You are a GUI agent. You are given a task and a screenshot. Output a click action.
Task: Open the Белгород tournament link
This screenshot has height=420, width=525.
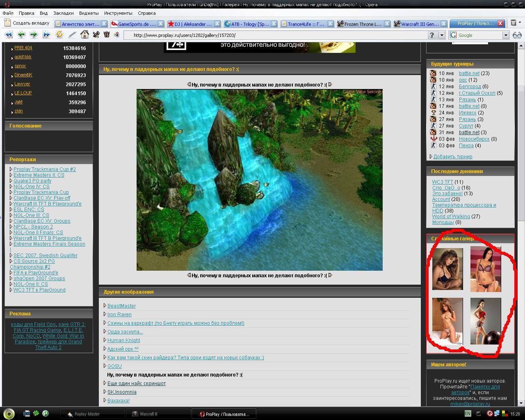[x=470, y=87]
